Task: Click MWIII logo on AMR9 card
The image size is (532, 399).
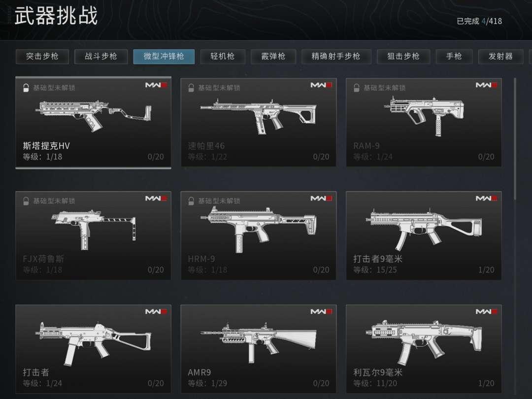Action: pos(321,311)
